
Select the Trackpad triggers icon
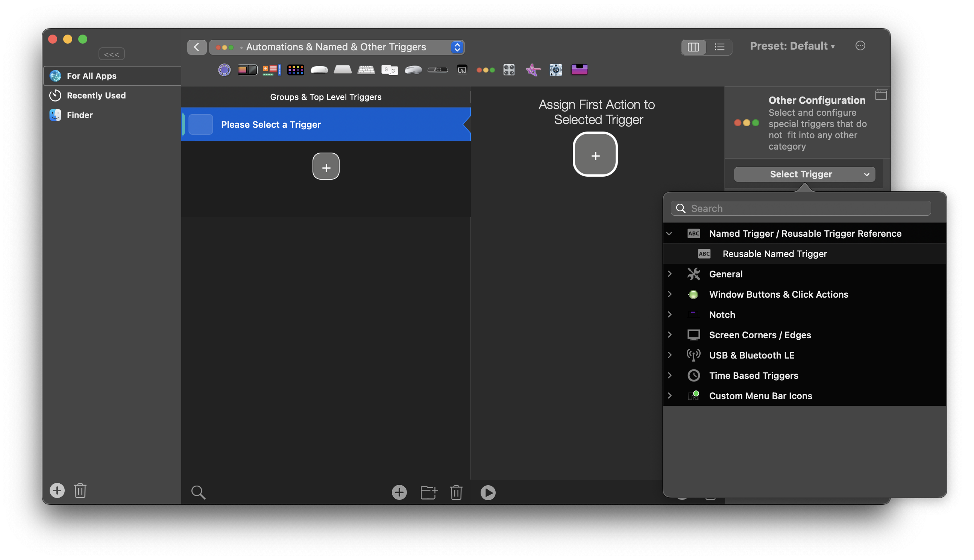pyautogui.click(x=343, y=70)
